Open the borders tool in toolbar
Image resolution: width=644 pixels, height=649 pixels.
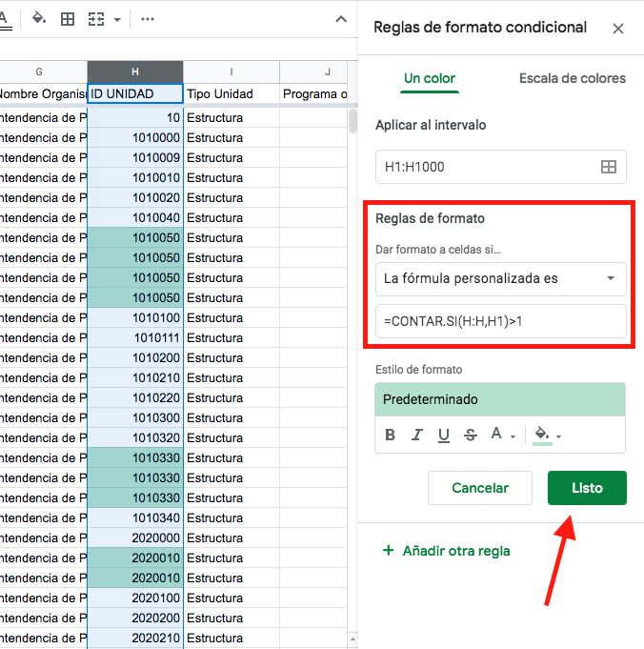[68, 19]
